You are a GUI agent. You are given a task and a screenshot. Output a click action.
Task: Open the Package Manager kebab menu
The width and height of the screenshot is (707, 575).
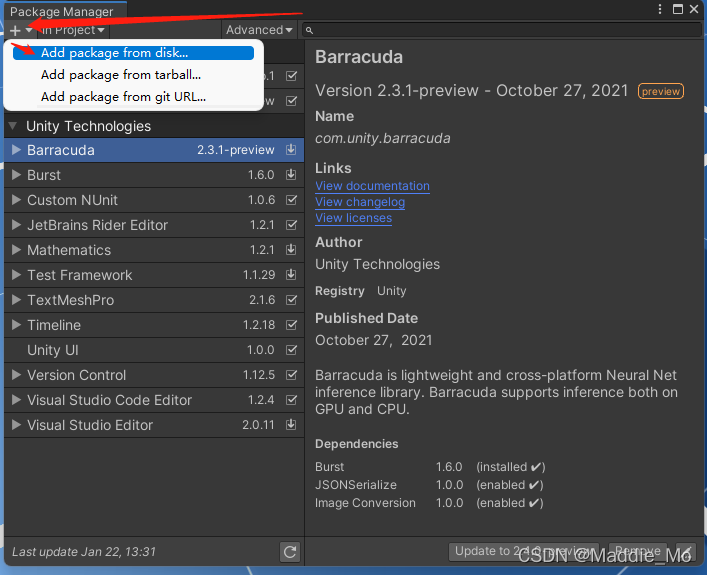point(660,9)
